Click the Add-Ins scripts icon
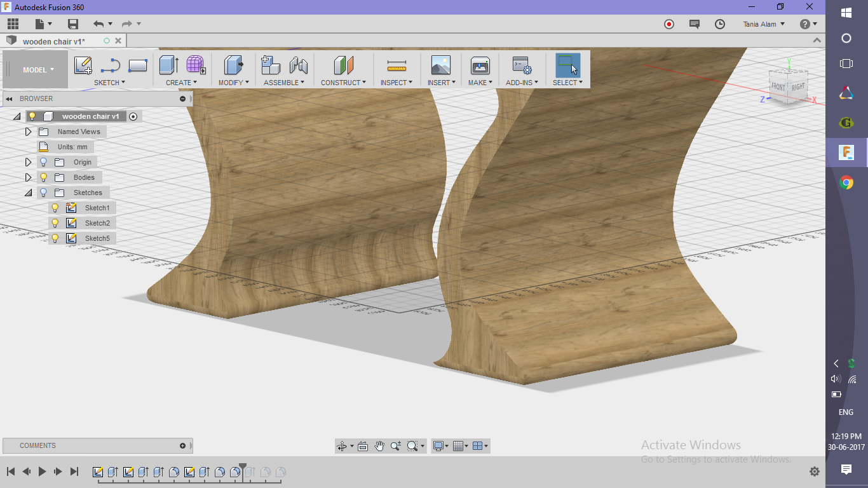Screen dimensions: 868x488 click(522, 65)
